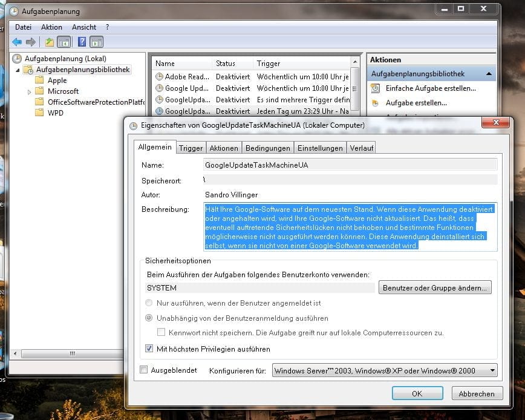Click the Forward arrow toolbar icon

[x=30, y=42]
